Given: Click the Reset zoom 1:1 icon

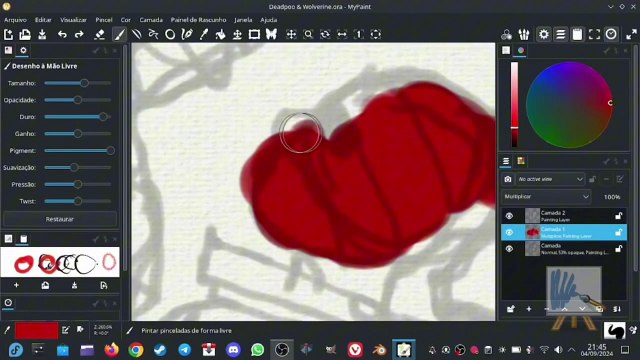Looking at the screenshot, I should pyautogui.click(x=358, y=35).
